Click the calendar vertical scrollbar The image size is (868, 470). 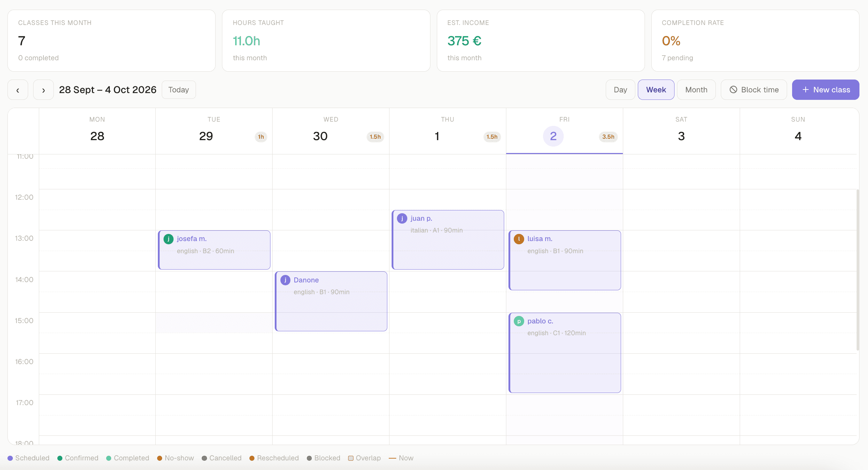point(858,270)
